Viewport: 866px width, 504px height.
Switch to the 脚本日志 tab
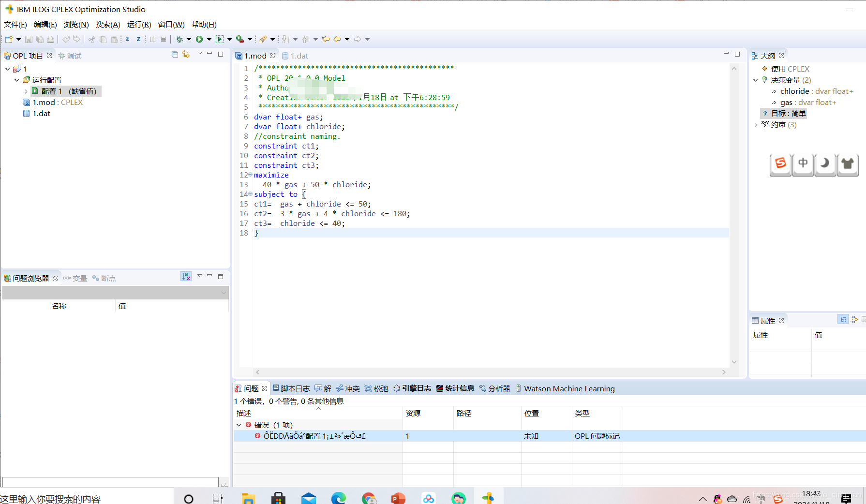pyautogui.click(x=291, y=388)
